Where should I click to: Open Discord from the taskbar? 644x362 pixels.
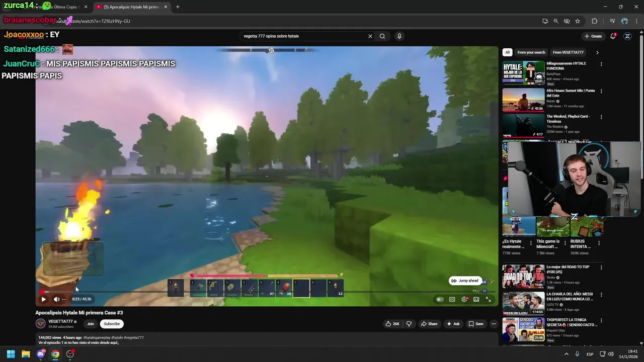pyautogui.click(x=41, y=354)
